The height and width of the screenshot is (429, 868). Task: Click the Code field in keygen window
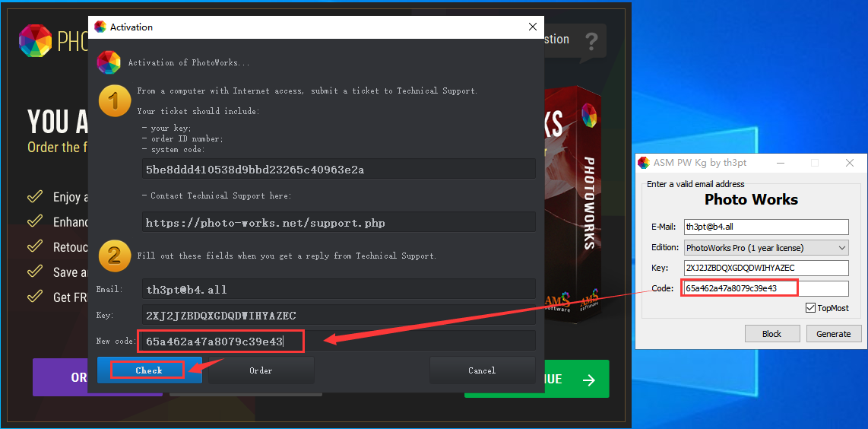[766, 288]
